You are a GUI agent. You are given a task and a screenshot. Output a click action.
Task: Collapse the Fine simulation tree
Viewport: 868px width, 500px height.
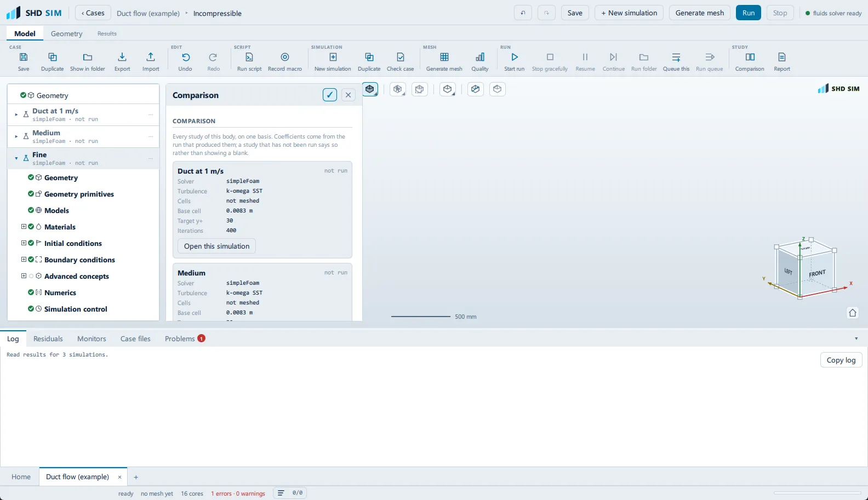coord(16,158)
